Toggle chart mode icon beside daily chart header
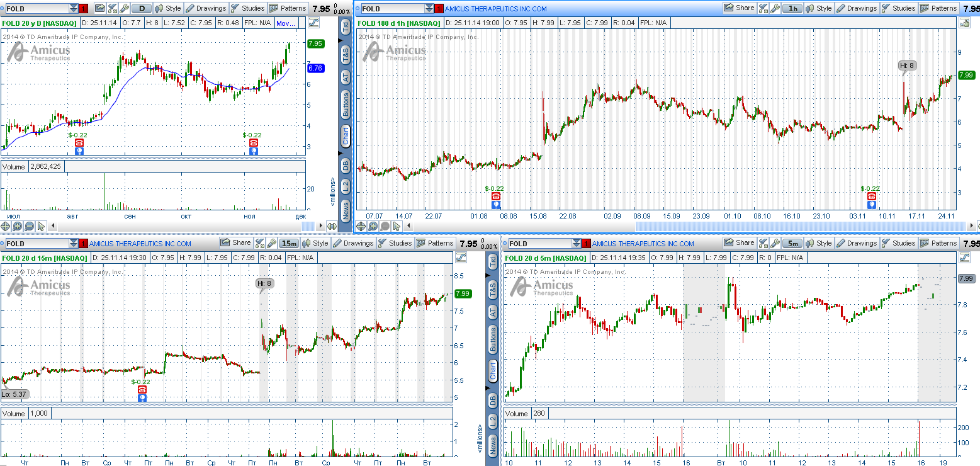Viewport: 980px width, 466px height. click(x=313, y=23)
